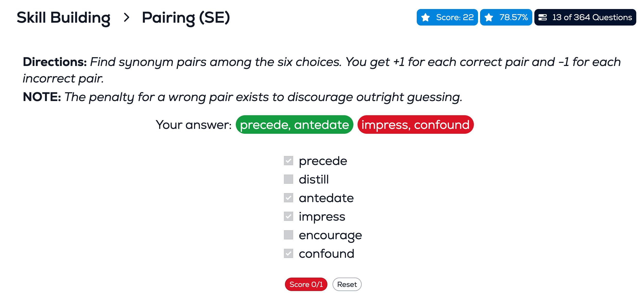644x299 pixels.
Task: Check the encourage checkbox
Action: 289,235
